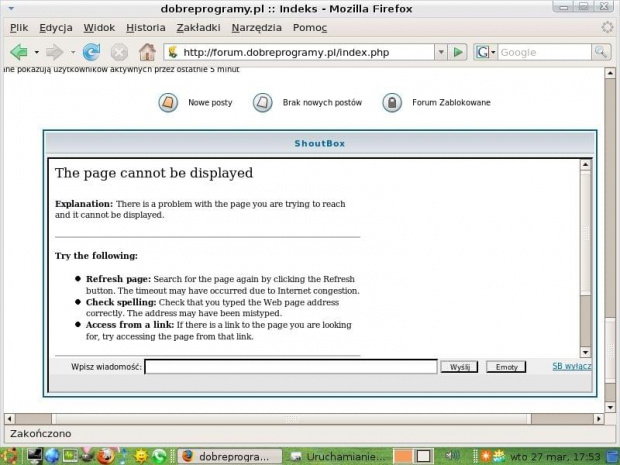Expand the address bar URL dropdown
The image size is (620, 465).
click(x=439, y=51)
